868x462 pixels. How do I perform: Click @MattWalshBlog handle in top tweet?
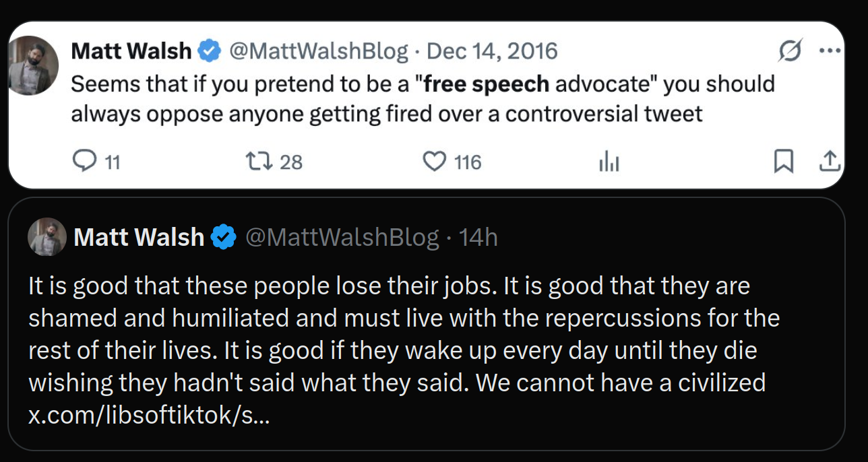(x=319, y=51)
